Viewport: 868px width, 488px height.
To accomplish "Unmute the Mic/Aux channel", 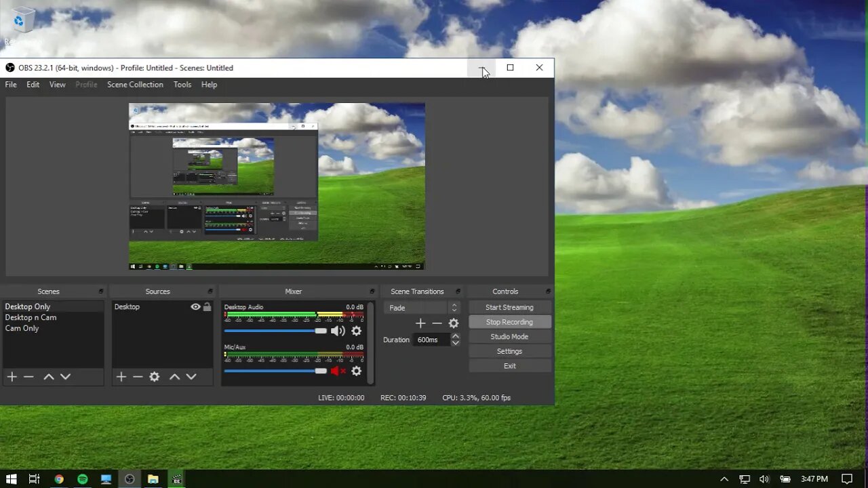I will (x=338, y=371).
